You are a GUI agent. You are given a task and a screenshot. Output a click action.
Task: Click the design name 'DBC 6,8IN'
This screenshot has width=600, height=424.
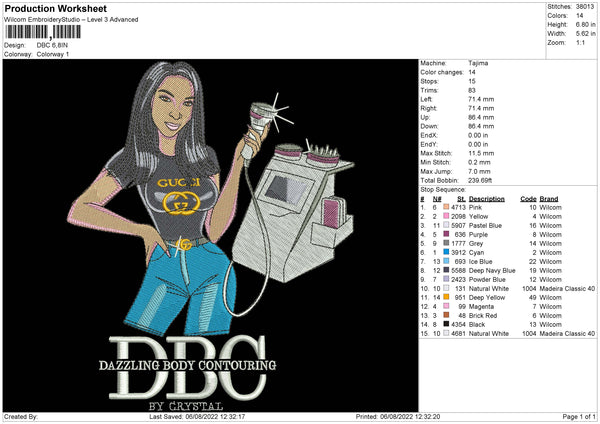pos(52,45)
